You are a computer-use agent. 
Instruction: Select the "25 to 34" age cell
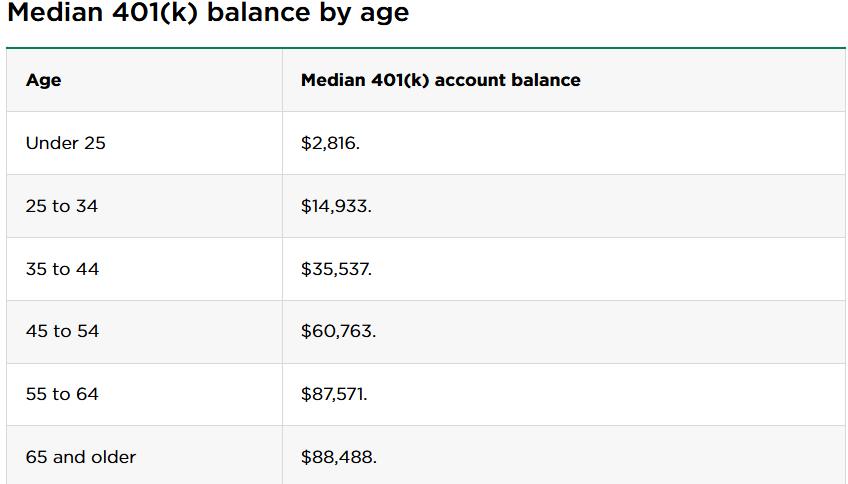[x=62, y=206]
